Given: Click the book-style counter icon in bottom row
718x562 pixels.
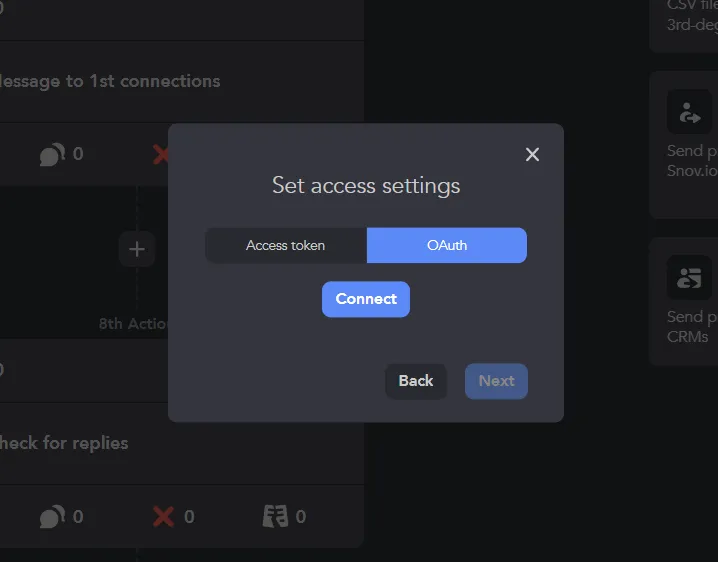Looking at the screenshot, I should pyautogui.click(x=275, y=516).
